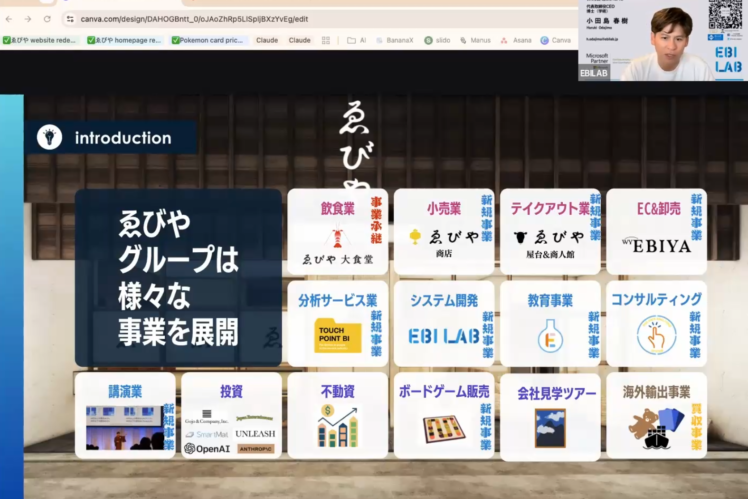
Task: Open the Pokemon card pric... bookmark
Action: coord(207,40)
